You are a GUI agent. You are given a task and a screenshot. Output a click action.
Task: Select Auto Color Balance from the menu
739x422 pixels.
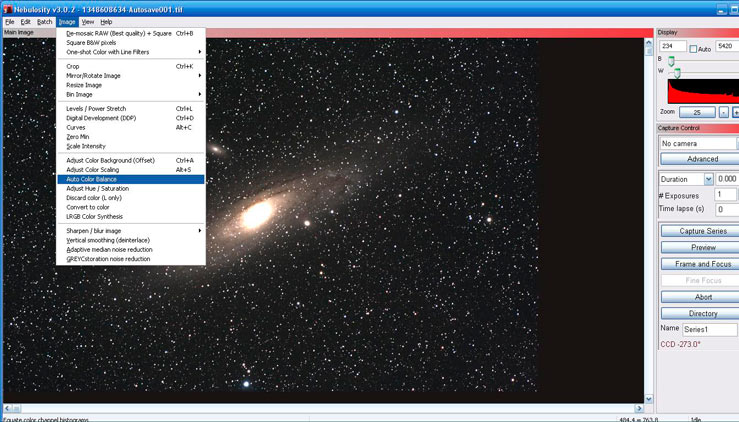(131, 179)
